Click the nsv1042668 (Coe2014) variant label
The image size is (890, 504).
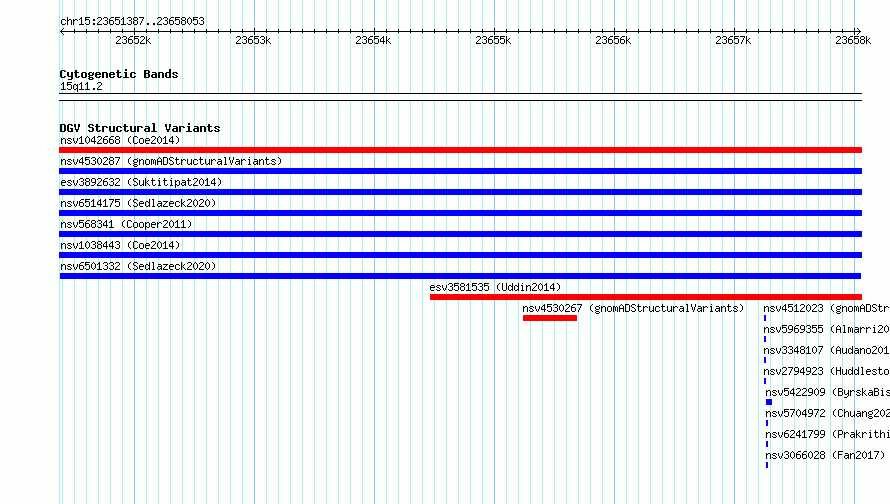tap(120, 140)
